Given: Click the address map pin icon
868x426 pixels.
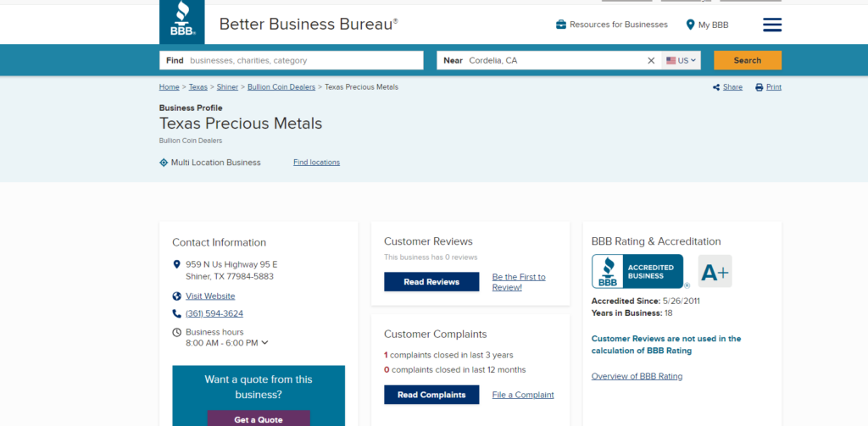Looking at the screenshot, I should tap(176, 264).
